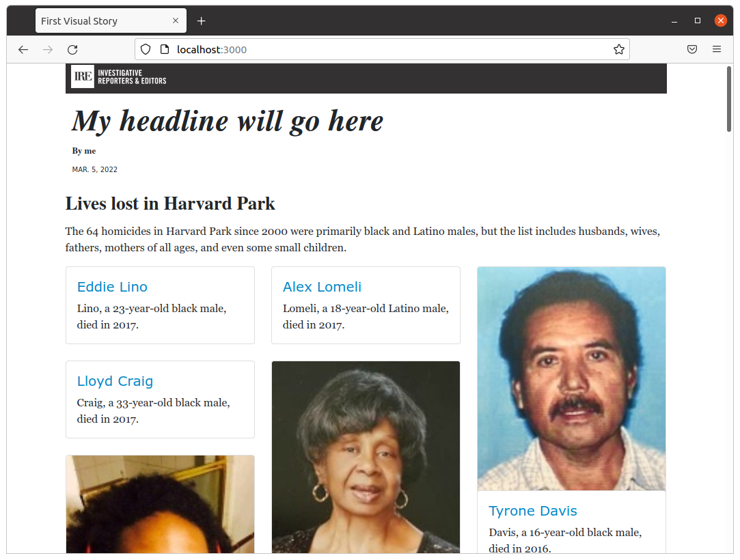Click the browser back arrow button

click(23, 49)
